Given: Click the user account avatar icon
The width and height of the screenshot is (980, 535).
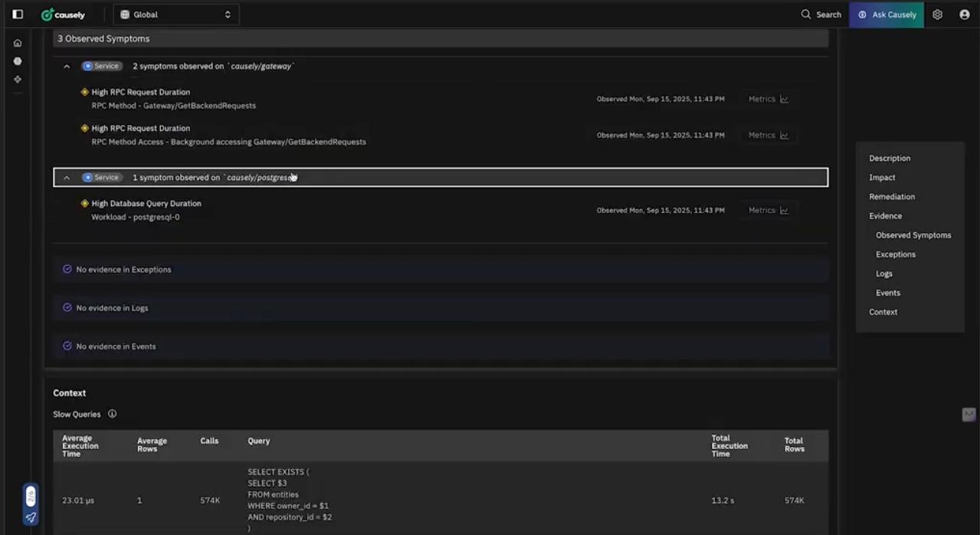Looking at the screenshot, I should pyautogui.click(x=965, y=14).
